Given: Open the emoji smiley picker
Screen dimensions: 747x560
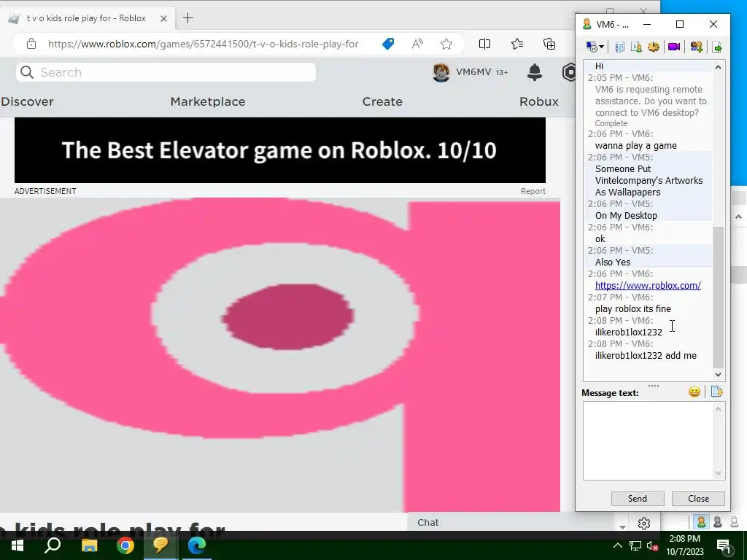Looking at the screenshot, I should click(x=694, y=392).
